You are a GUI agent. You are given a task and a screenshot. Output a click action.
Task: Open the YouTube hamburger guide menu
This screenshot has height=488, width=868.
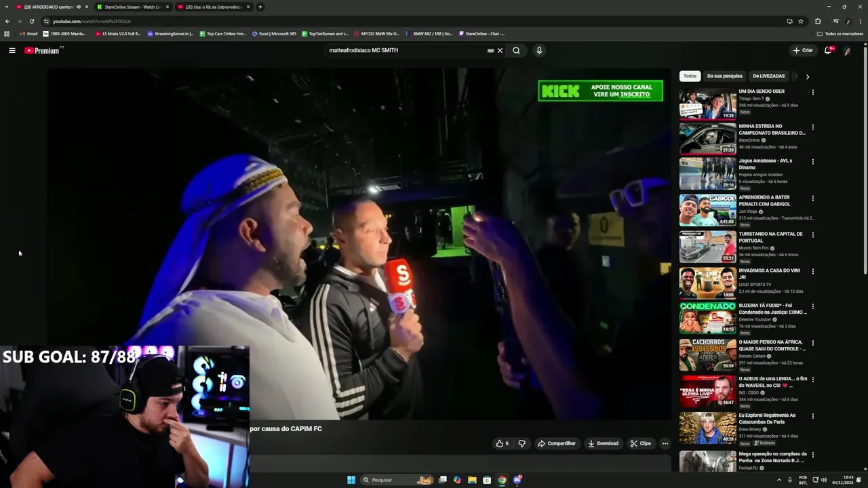click(12, 50)
